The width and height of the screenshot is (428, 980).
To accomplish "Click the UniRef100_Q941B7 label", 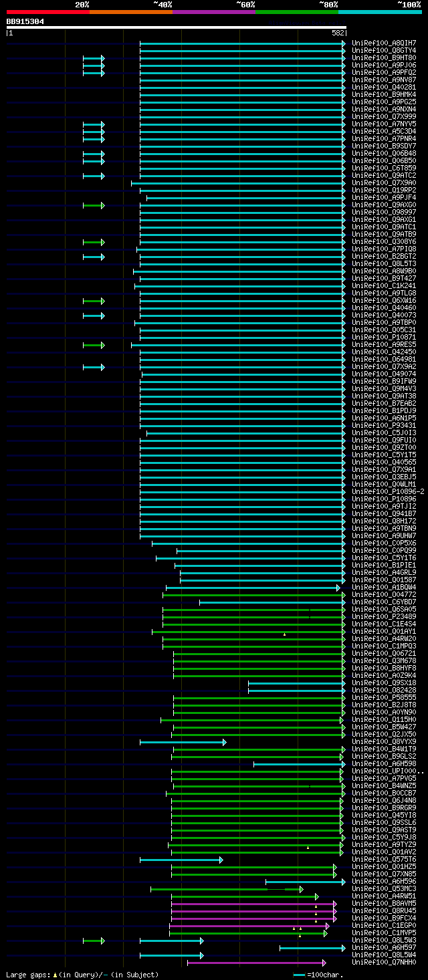I will point(384,513).
